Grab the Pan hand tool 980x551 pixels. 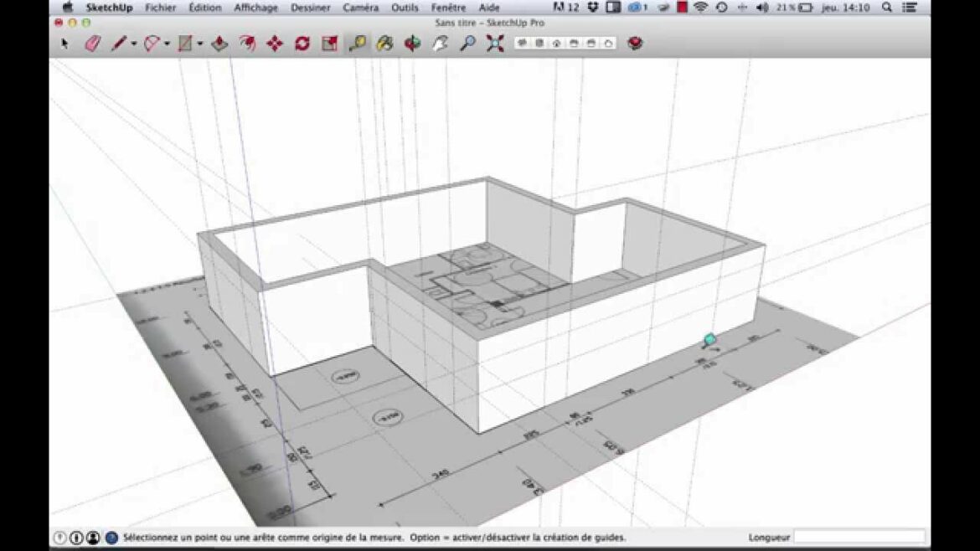pyautogui.click(x=440, y=44)
